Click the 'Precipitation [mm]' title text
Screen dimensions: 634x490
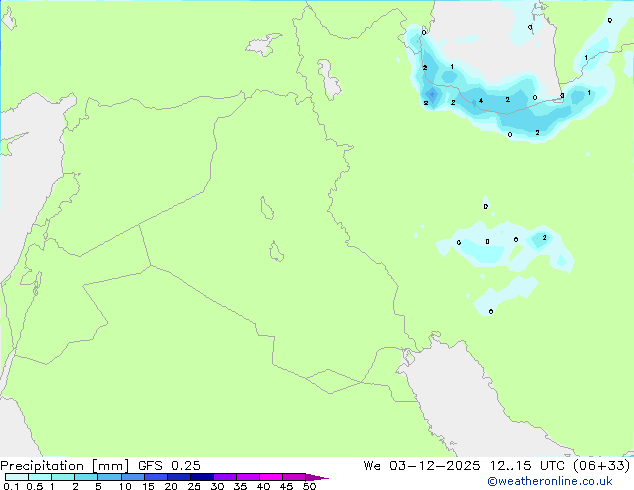tap(64, 466)
